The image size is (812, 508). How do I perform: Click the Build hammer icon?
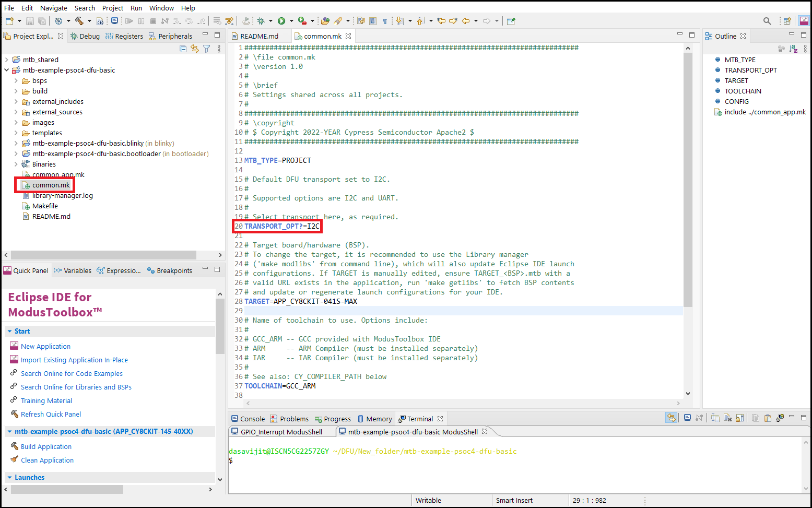(79, 21)
